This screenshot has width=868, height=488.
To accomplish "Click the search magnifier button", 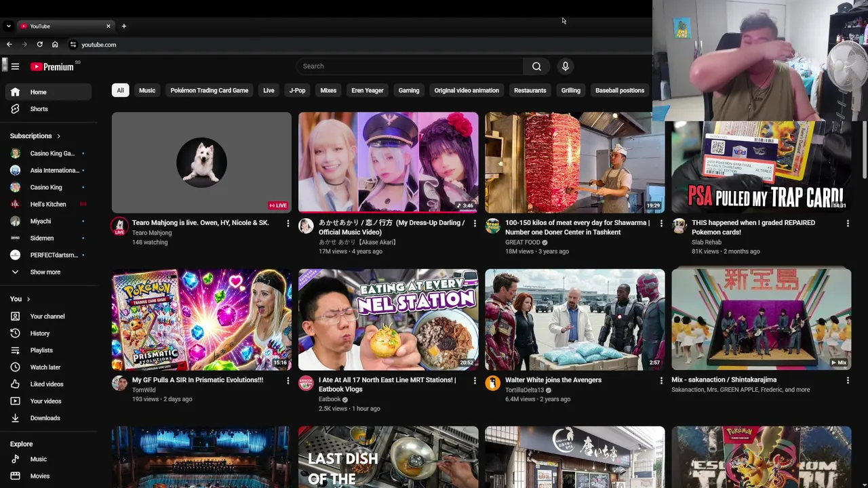I will [x=536, y=66].
